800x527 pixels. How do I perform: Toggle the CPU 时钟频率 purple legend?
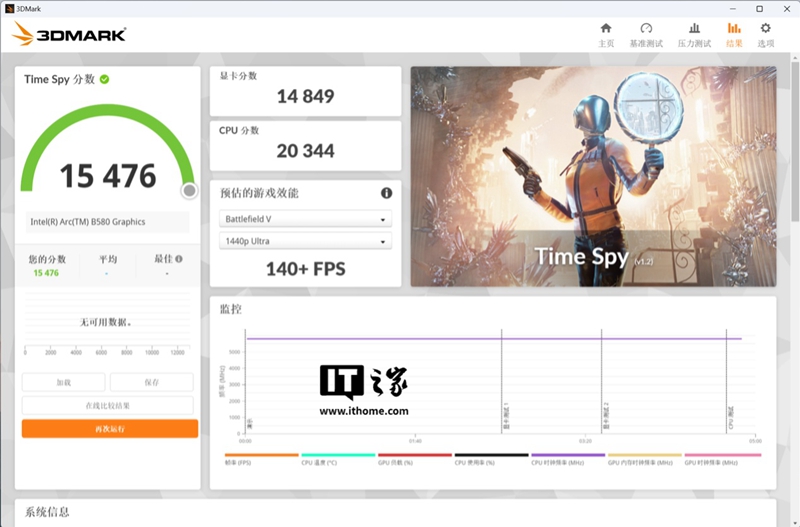tap(568, 459)
